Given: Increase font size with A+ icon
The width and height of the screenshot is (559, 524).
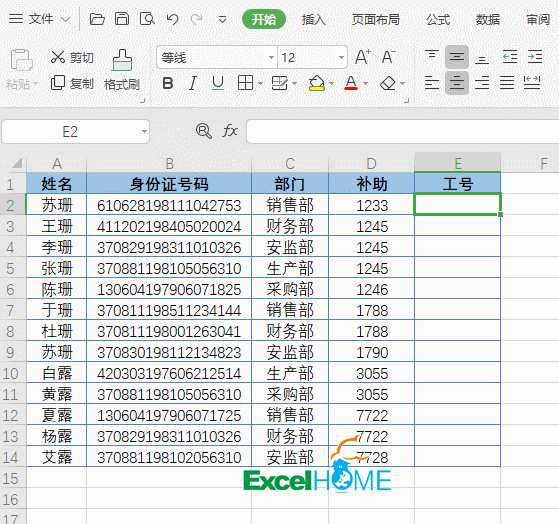Looking at the screenshot, I should (x=363, y=57).
